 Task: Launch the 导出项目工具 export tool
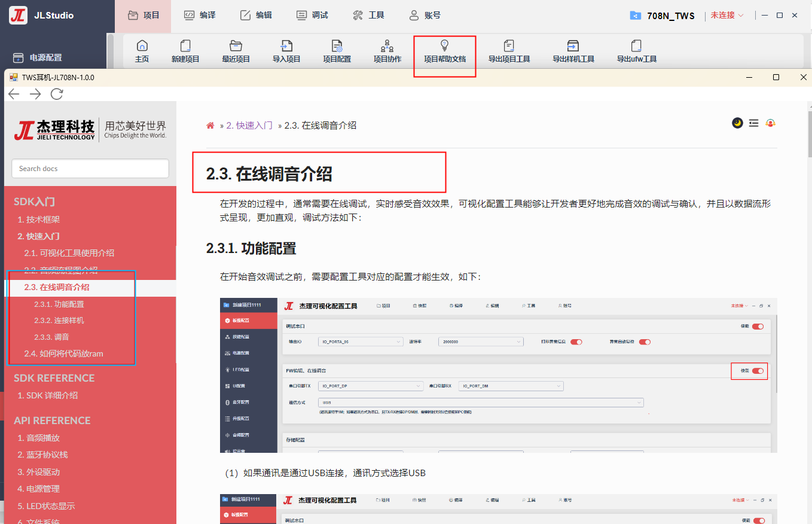click(x=509, y=51)
